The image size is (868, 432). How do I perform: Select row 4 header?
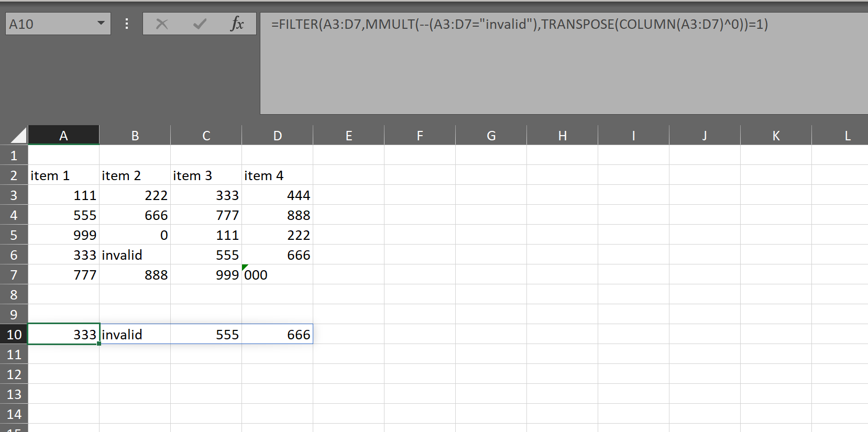(14, 215)
